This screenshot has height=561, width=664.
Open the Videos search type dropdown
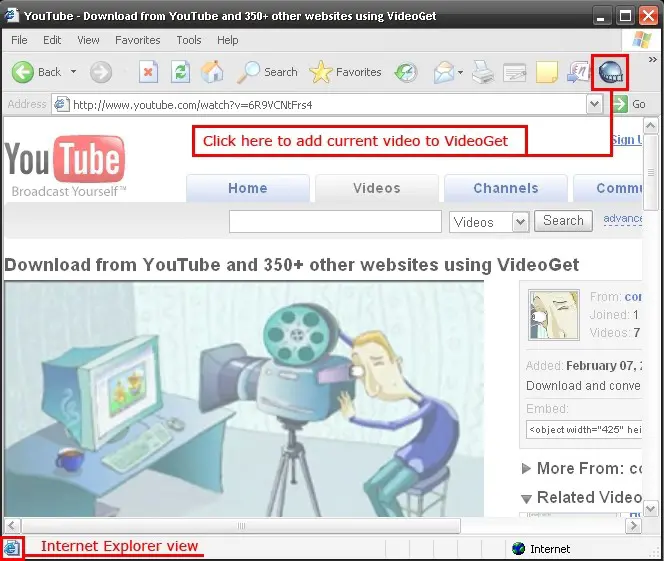pos(489,222)
